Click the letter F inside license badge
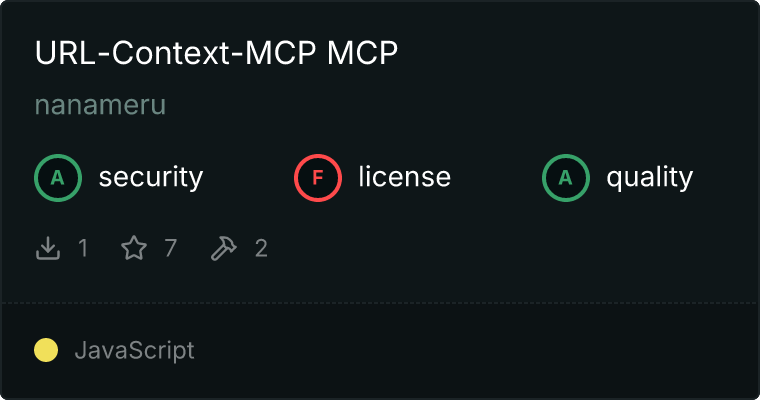The image size is (760, 400). [x=318, y=178]
